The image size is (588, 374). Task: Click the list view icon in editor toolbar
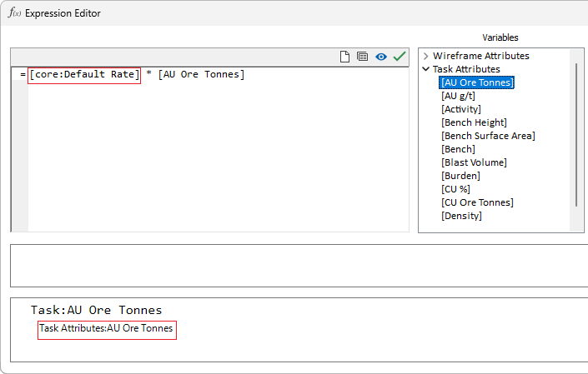tap(362, 57)
